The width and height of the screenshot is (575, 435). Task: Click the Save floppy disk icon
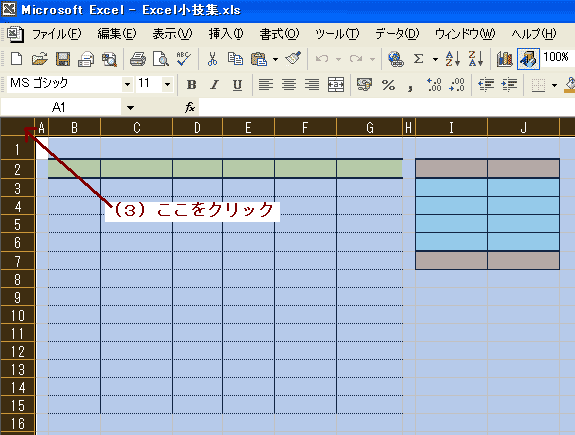(63, 59)
